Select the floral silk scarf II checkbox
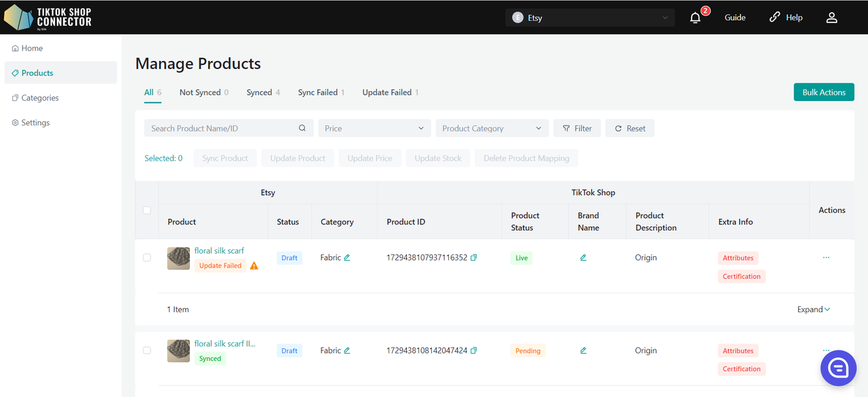This screenshot has height=397, width=868. [146, 350]
